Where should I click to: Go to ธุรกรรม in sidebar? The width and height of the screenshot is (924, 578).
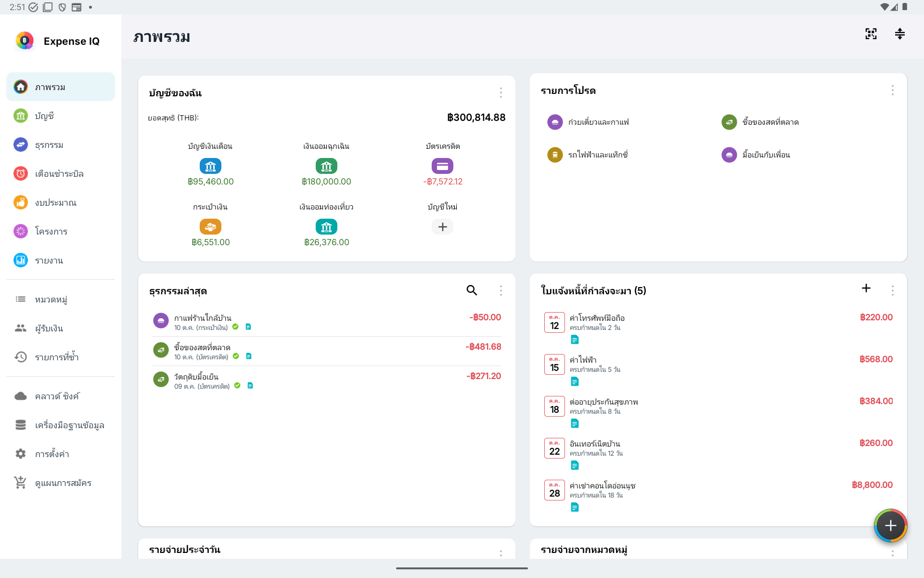[x=61, y=145]
